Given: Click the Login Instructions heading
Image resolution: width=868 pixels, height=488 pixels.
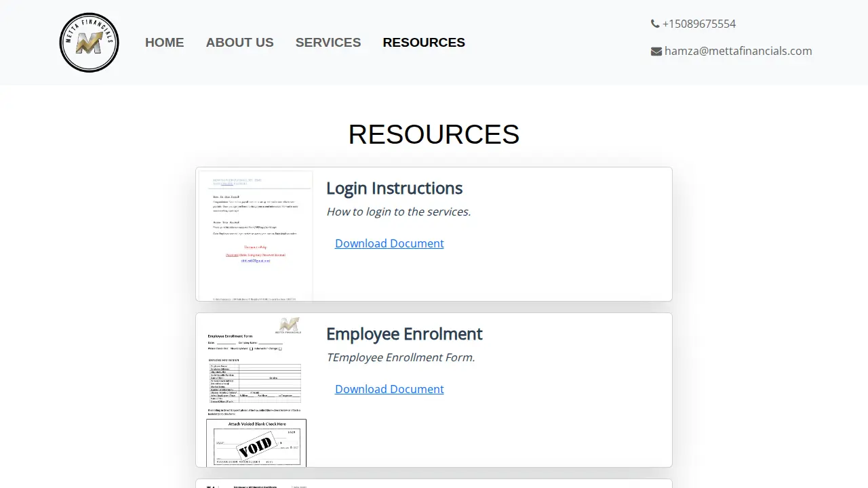Looking at the screenshot, I should click(394, 188).
